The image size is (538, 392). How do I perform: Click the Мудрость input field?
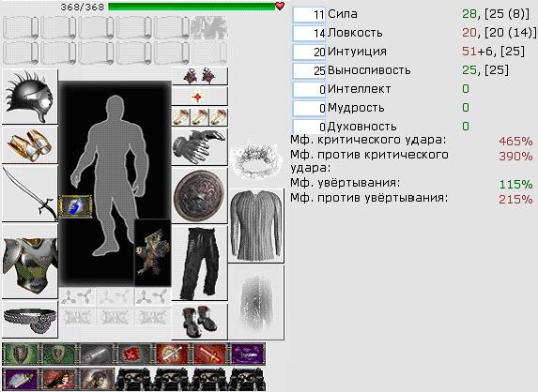[x=309, y=108]
